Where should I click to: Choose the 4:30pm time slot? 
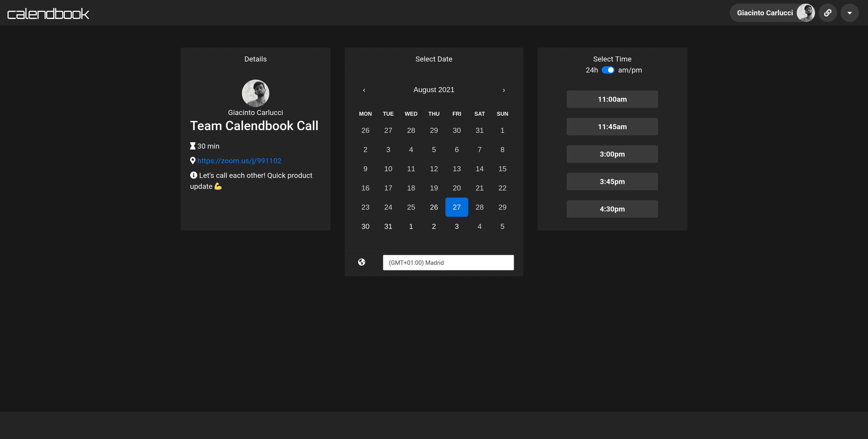click(612, 209)
